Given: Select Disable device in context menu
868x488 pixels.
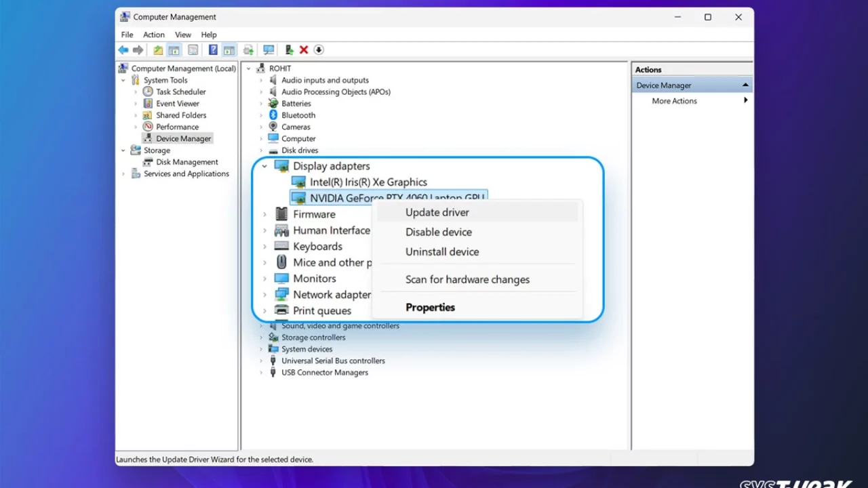Looking at the screenshot, I should tap(438, 232).
